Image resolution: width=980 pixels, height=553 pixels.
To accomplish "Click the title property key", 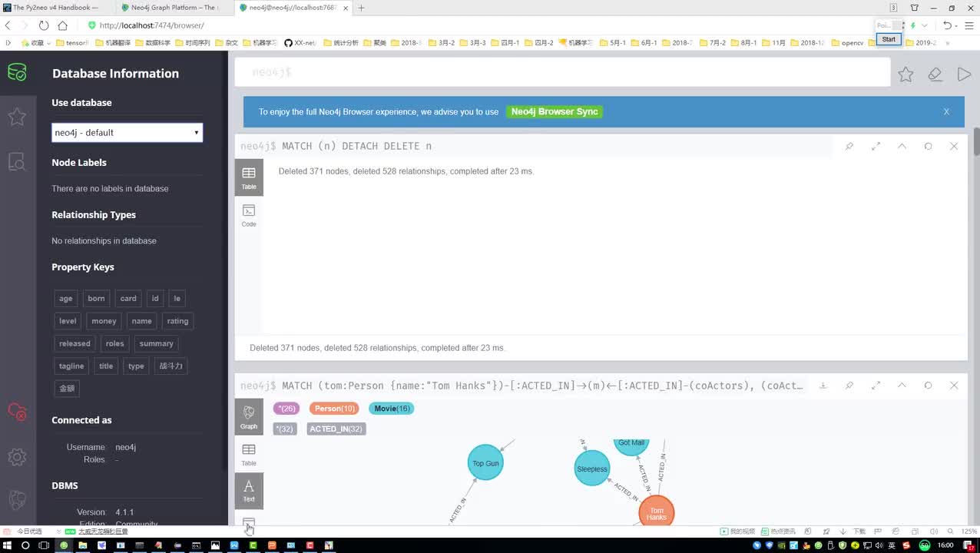I will pos(106,366).
